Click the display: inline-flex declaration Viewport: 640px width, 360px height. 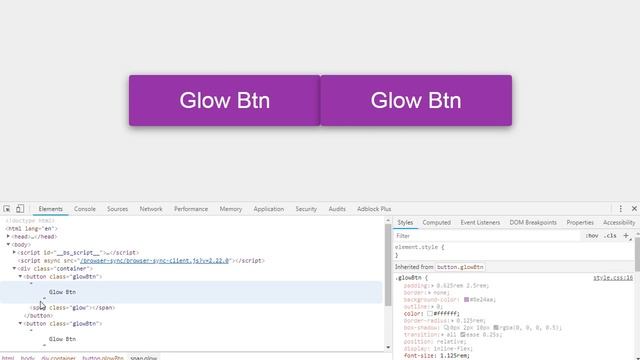(x=438, y=349)
